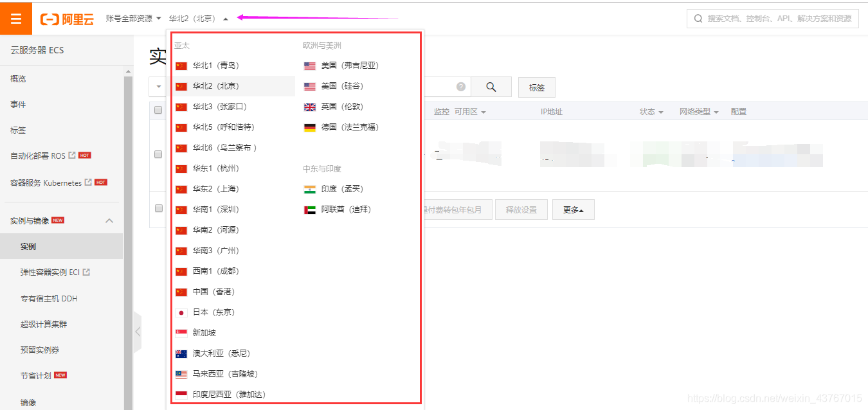Collapse the 华北2（北京）region dropdown
Image resolution: width=868 pixels, height=410 pixels.
coord(199,19)
